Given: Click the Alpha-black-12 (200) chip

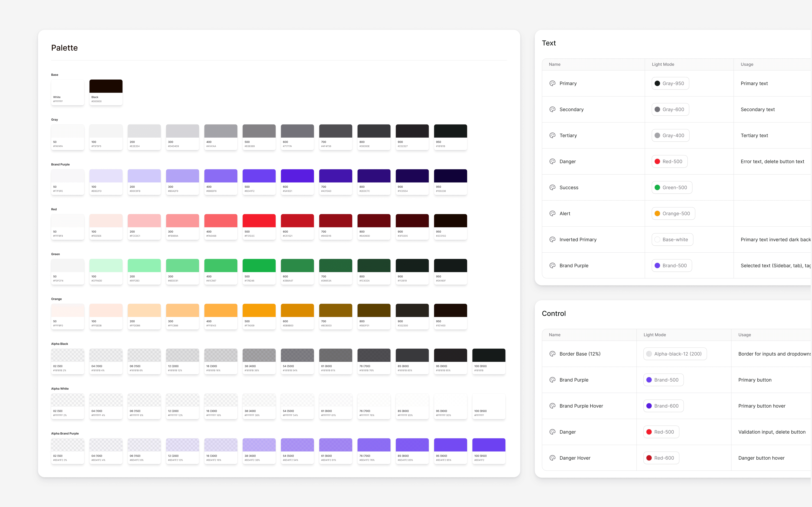Looking at the screenshot, I should point(675,354).
